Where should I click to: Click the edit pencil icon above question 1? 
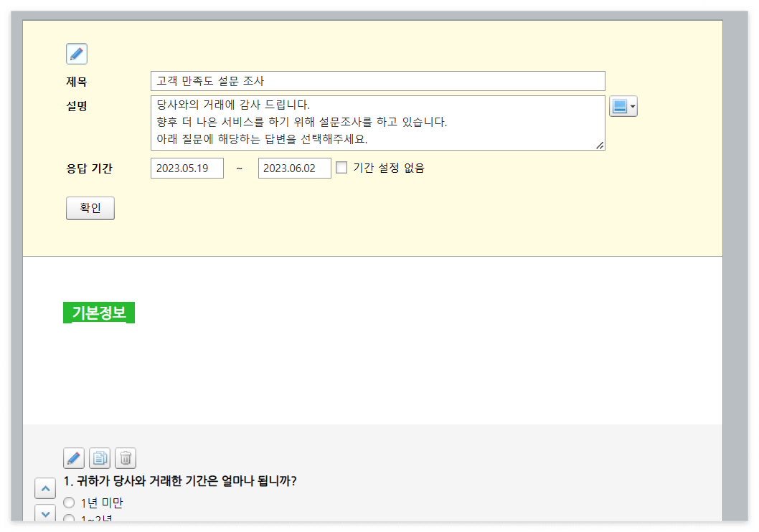(74, 457)
